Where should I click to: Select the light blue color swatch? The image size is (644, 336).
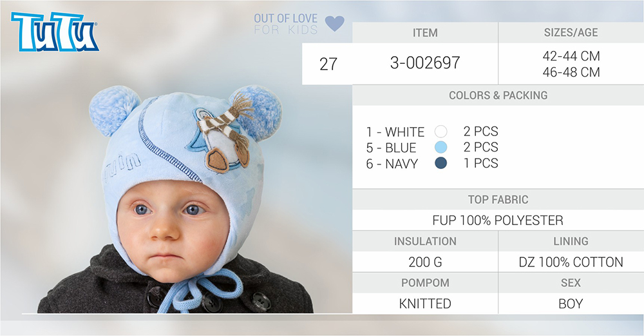click(440, 147)
